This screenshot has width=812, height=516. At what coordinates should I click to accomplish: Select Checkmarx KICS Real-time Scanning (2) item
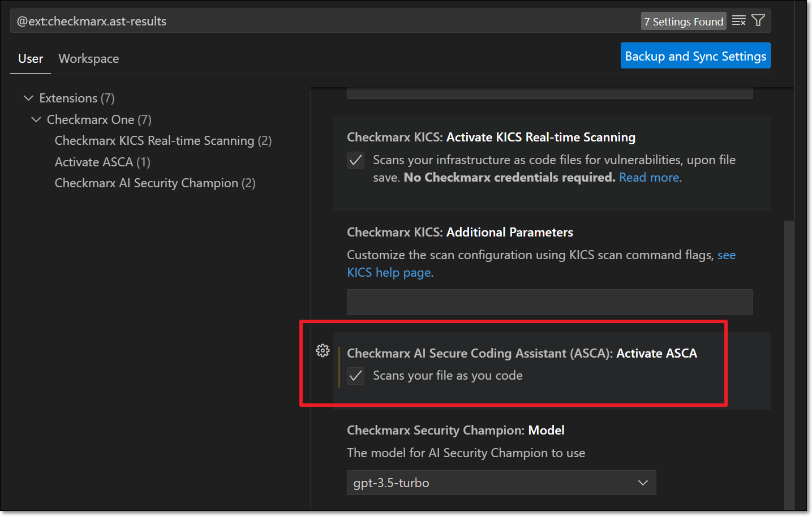tap(163, 141)
